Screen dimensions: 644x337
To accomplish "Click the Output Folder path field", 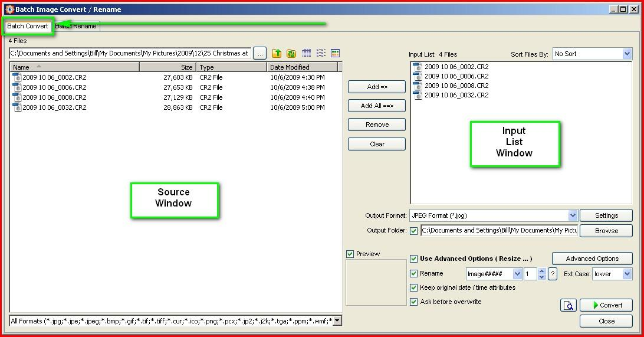I will [499, 230].
